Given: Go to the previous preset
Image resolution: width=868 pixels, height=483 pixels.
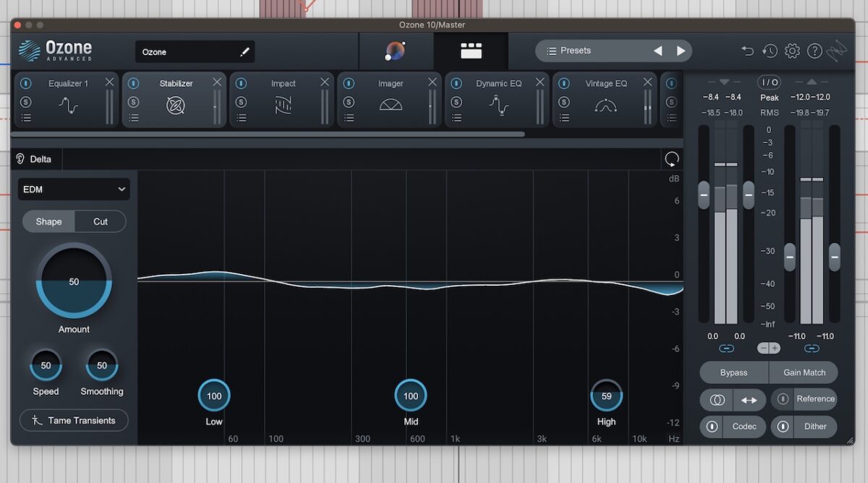Looking at the screenshot, I should [658, 51].
